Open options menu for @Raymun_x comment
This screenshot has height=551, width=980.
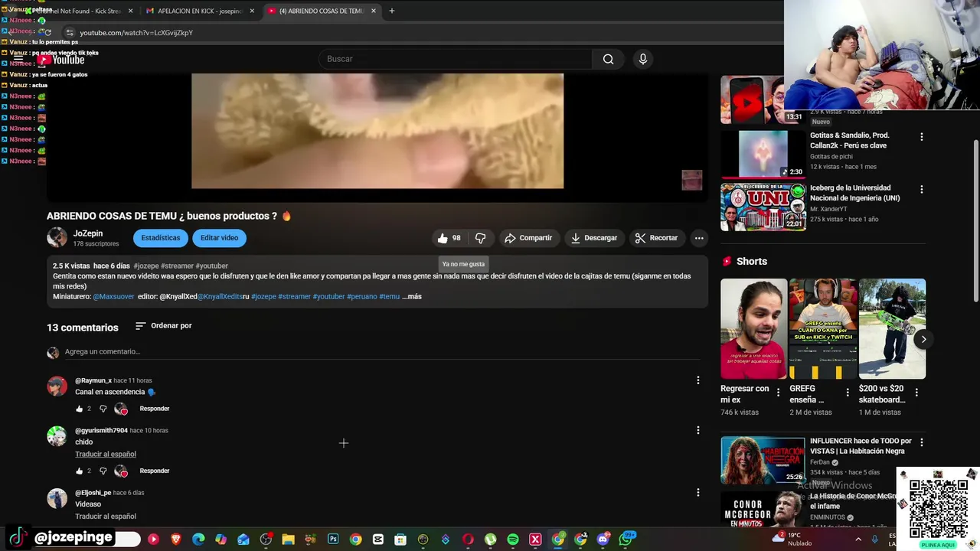(x=697, y=380)
